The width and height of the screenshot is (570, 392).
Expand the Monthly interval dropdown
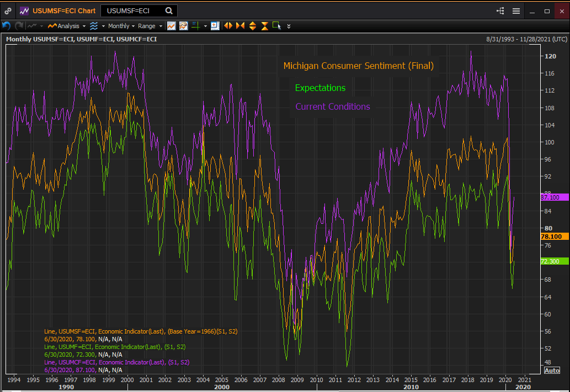click(x=121, y=26)
